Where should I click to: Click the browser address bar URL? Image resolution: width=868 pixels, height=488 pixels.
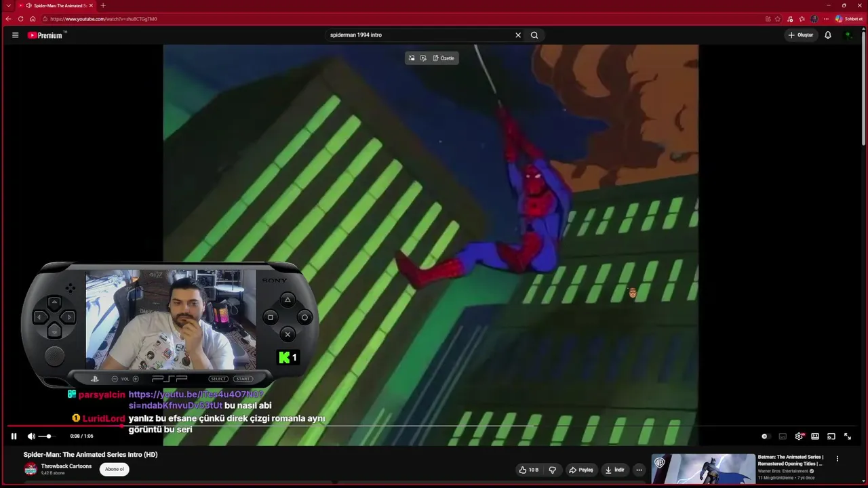point(104,19)
